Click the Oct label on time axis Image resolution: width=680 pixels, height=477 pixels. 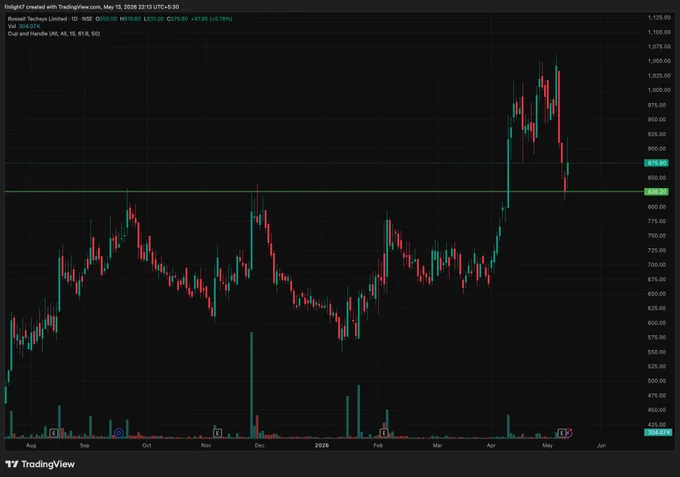pos(147,445)
